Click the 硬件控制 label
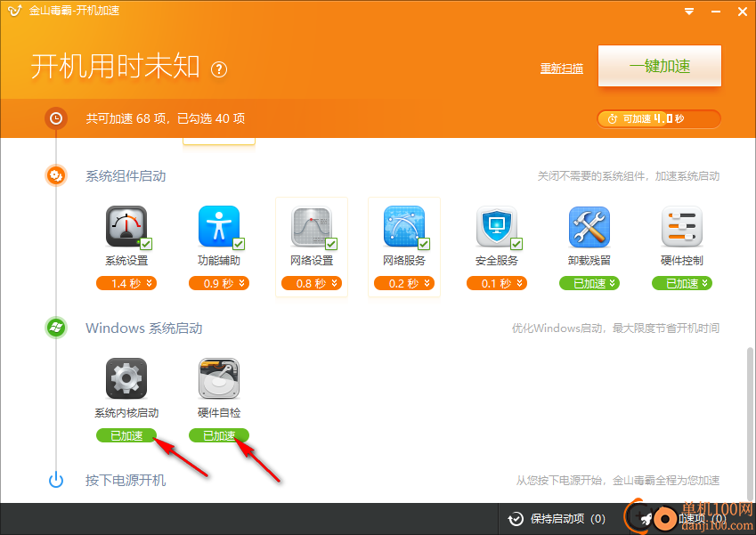The image size is (756, 535). click(682, 261)
